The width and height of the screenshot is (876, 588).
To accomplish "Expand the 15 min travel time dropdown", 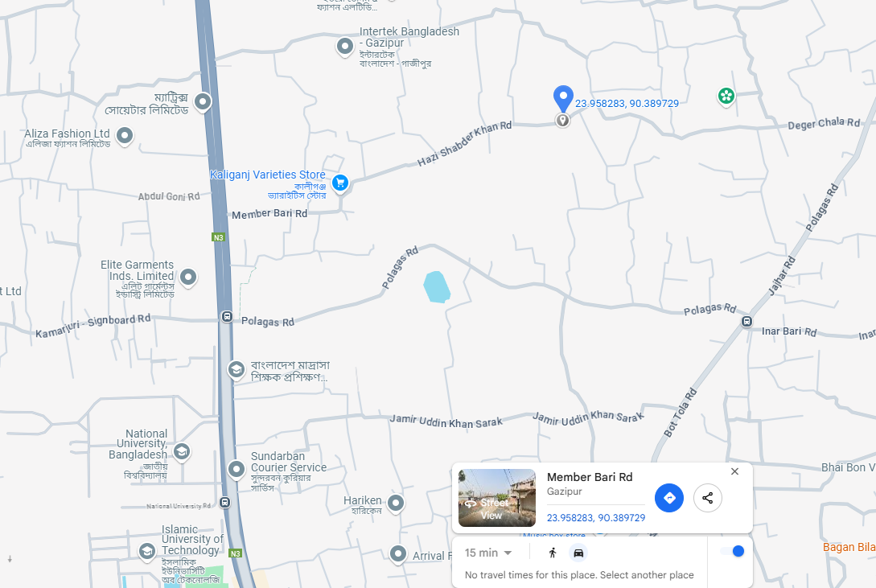I will [488, 553].
